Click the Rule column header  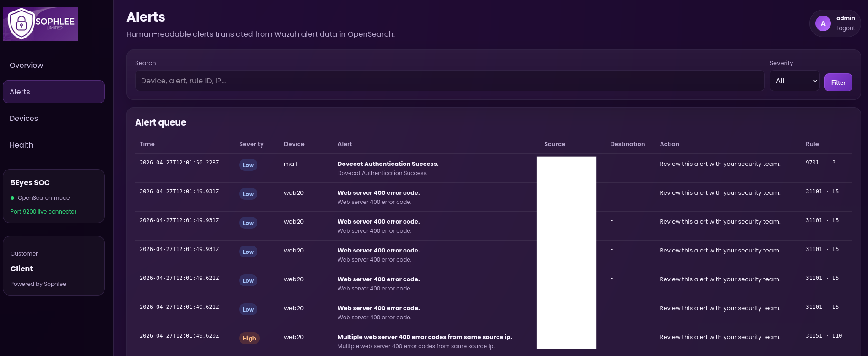tap(812, 144)
